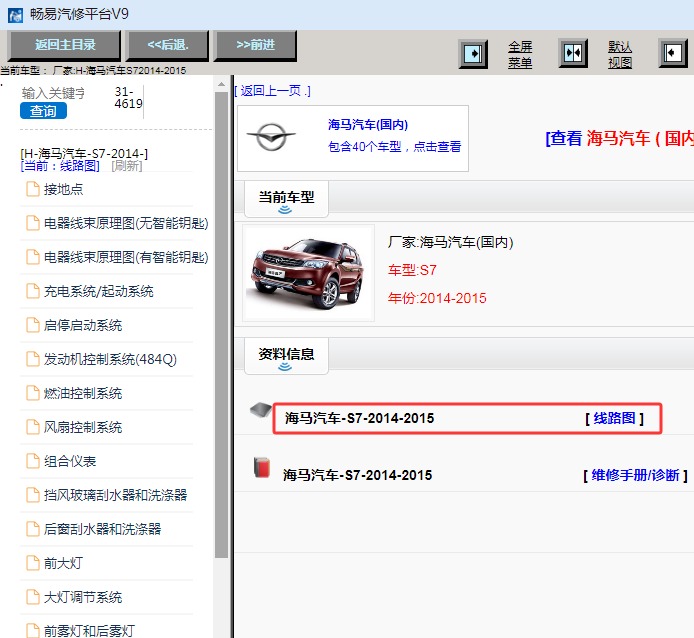Click the grey chip icon beside 线路图 row
This screenshot has height=638, width=694.
261,410
